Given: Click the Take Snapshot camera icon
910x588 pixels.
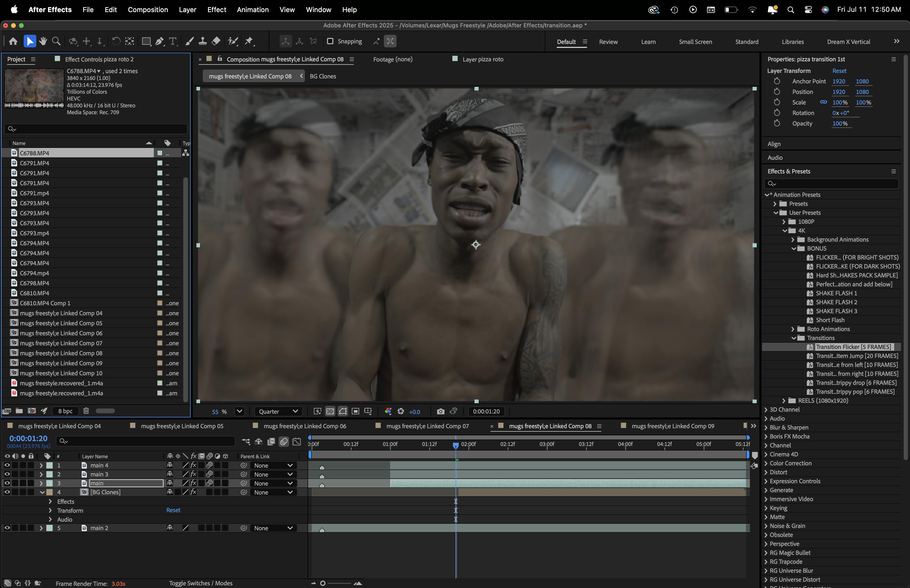Looking at the screenshot, I should pos(440,411).
